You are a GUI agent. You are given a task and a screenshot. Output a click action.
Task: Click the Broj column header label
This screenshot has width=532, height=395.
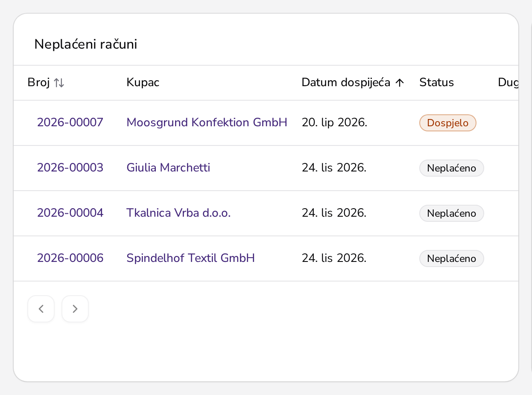coord(39,83)
